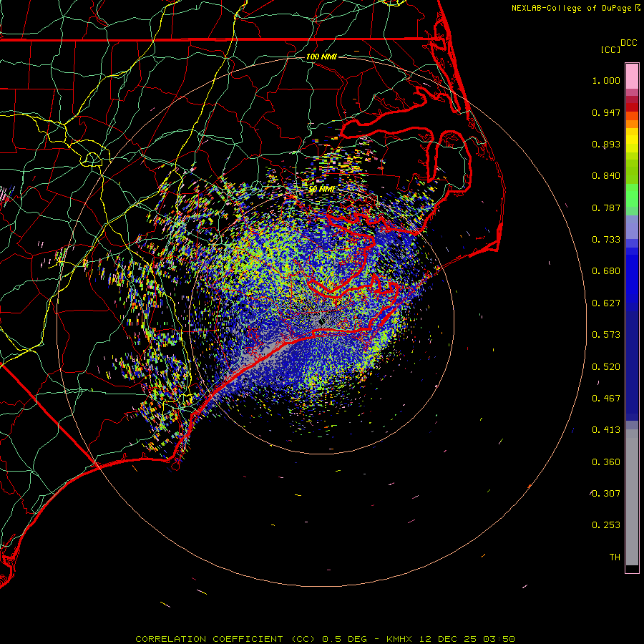The height and width of the screenshot is (644, 644).
Task: Click the KMHX radar site center marker
Action: (x=321, y=321)
